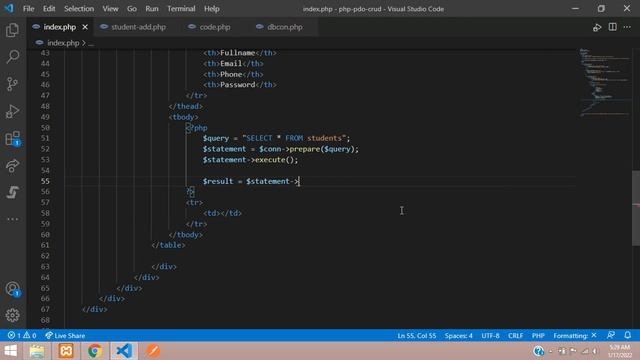Open Source Control view
Viewport: 640px width, 360px height.
point(13,84)
